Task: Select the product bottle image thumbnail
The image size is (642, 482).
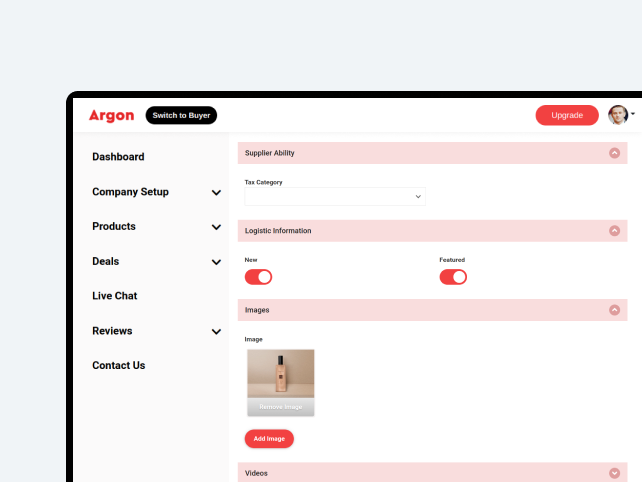Action: 280,375
